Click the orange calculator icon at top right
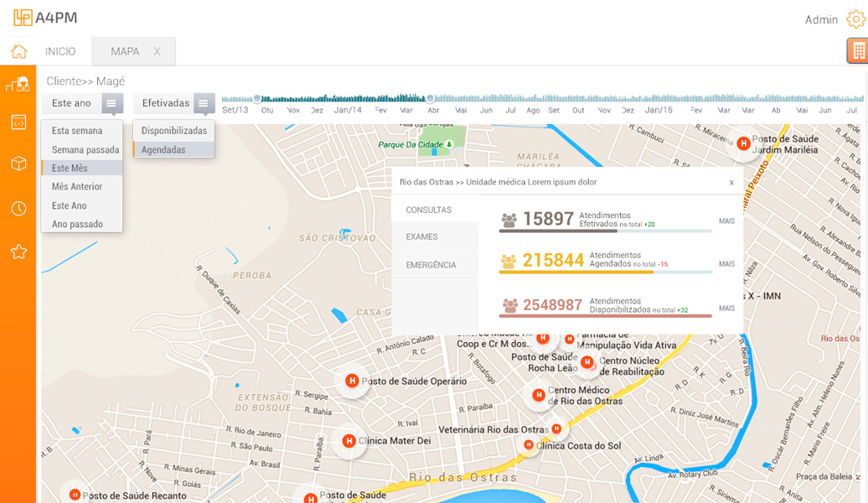The width and height of the screenshot is (868, 503). tap(857, 51)
